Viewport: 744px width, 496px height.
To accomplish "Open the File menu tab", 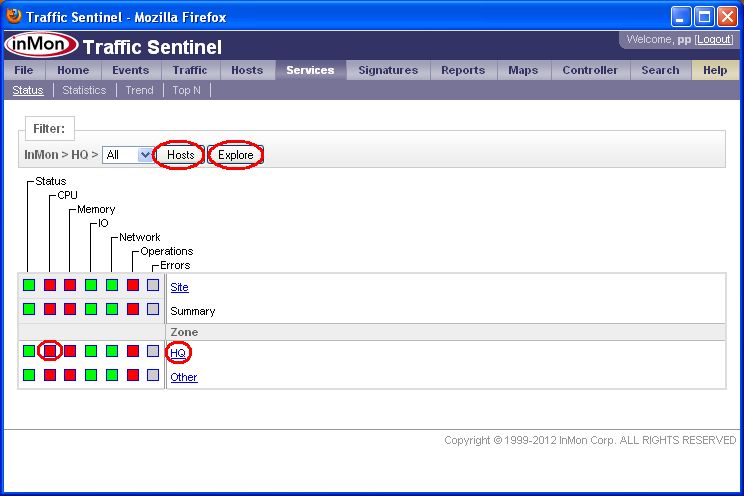I will point(24,70).
